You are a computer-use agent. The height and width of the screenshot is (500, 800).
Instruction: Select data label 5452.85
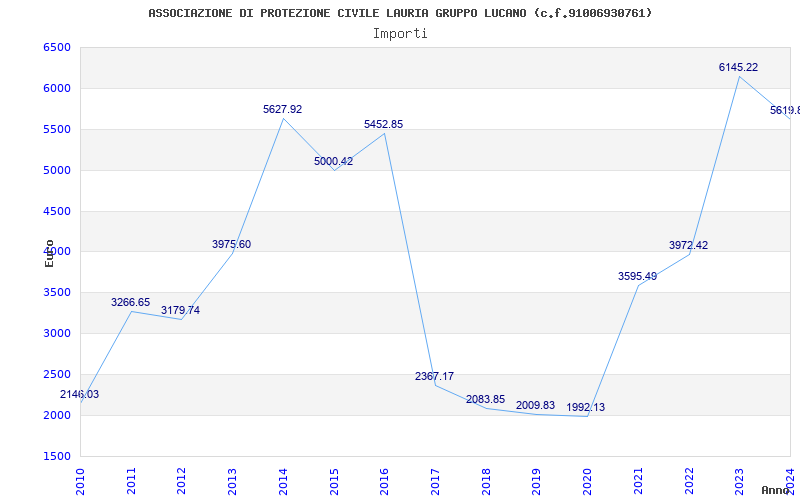point(384,124)
